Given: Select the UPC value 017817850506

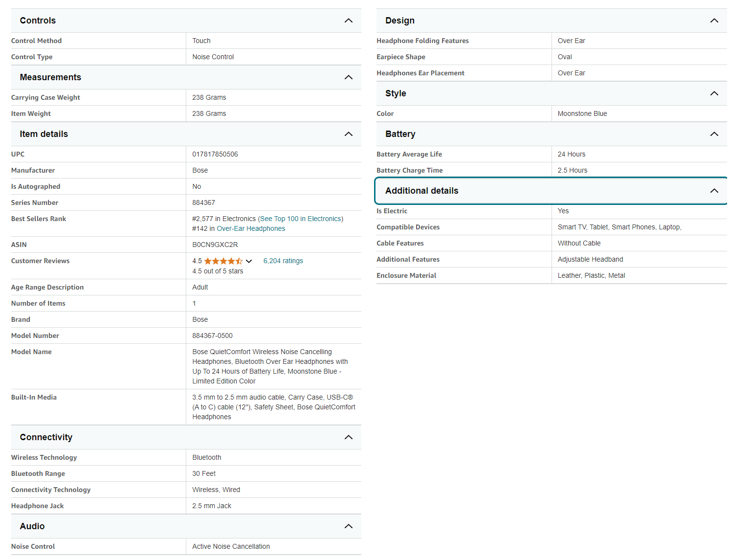Looking at the screenshot, I should pos(215,154).
